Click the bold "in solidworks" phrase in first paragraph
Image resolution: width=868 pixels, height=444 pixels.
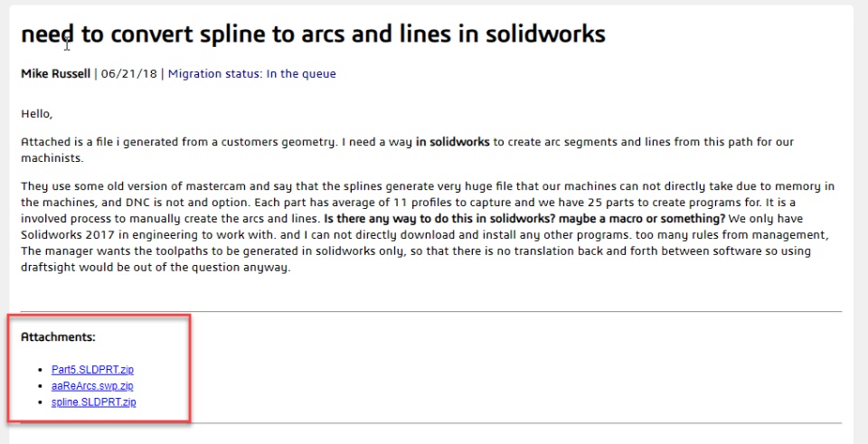point(452,142)
